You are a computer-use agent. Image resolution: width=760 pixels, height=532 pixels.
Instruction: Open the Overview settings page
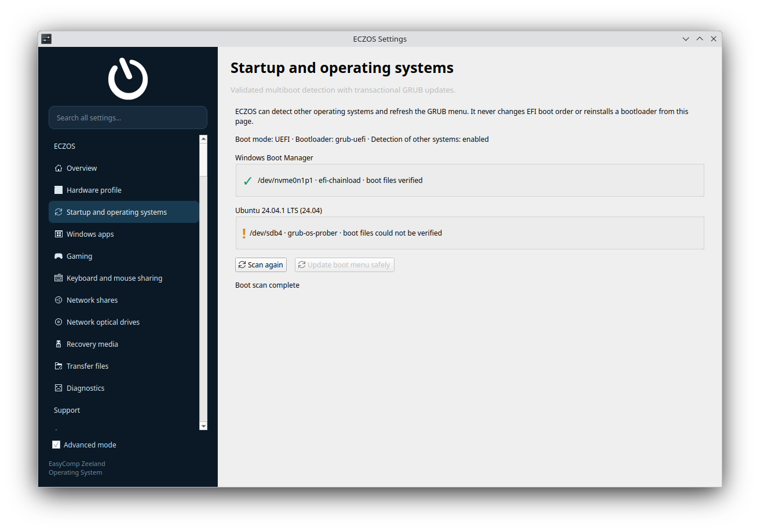(x=124, y=168)
